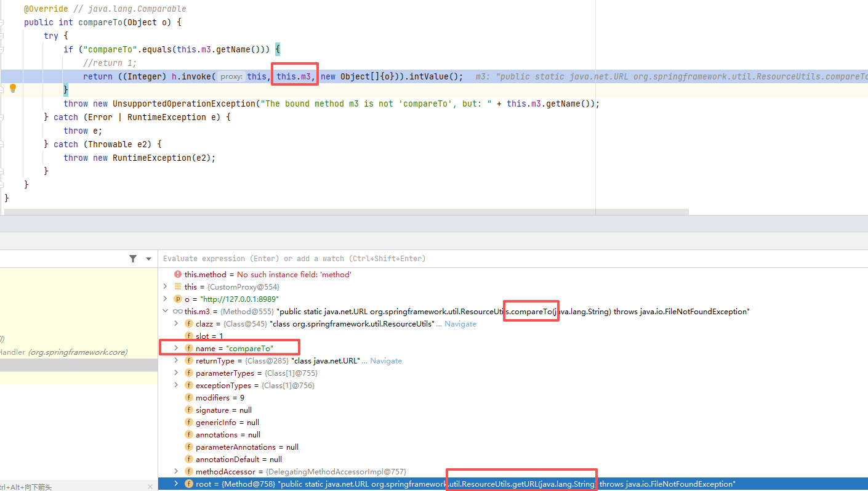Image resolution: width=868 pixels, height=491 pixels.
Task: Click the proxy: inlay hint in code
Action: 231,76
